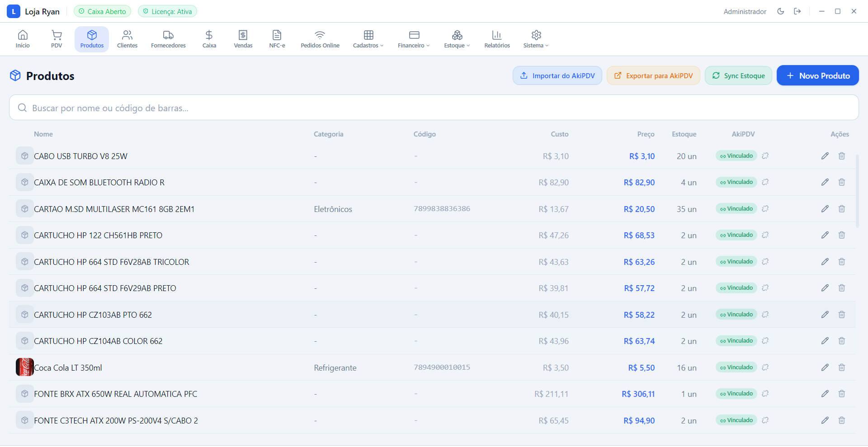The height and width of the screenshot is (447, 868).
Task: Delete CABO USB TURBO V8 25W
Action: [841, 156]
